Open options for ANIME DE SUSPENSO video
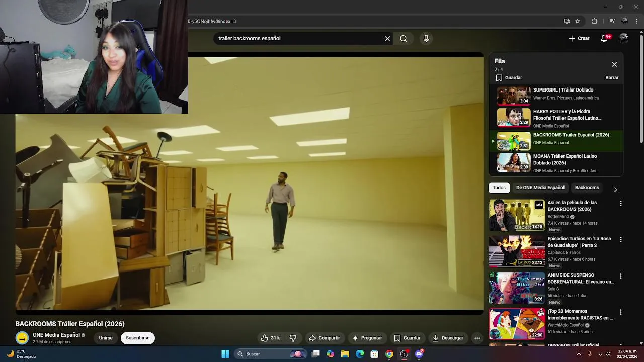The height and width of the screenshot is (362, 644). (620, 276)
